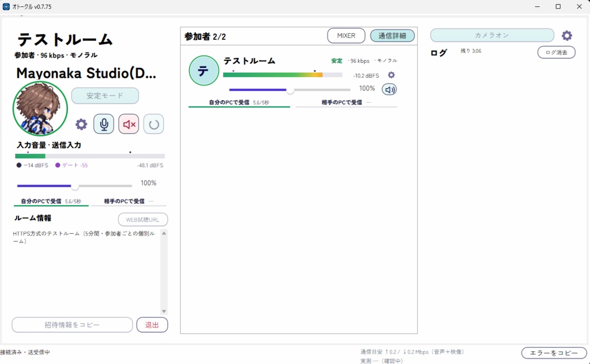This screenshot has height=364, width=590.
Task: Select left panel 自分のPCで受信 tab
Action: [51, 202]
